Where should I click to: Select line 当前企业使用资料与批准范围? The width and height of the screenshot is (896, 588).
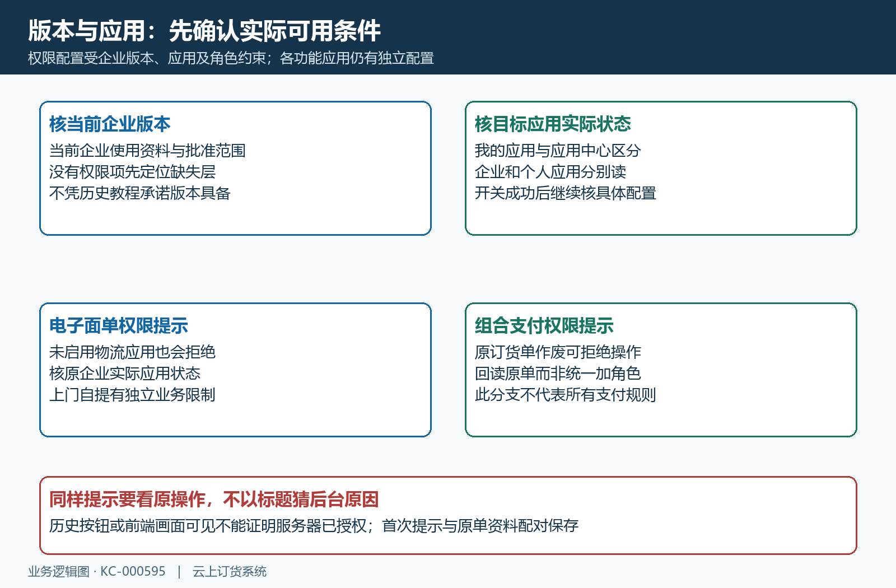pos(147,151)
